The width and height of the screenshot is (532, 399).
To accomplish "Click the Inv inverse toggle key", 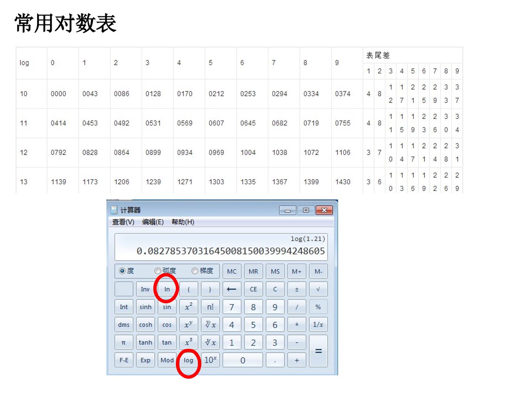I will [x=145, y=289].
